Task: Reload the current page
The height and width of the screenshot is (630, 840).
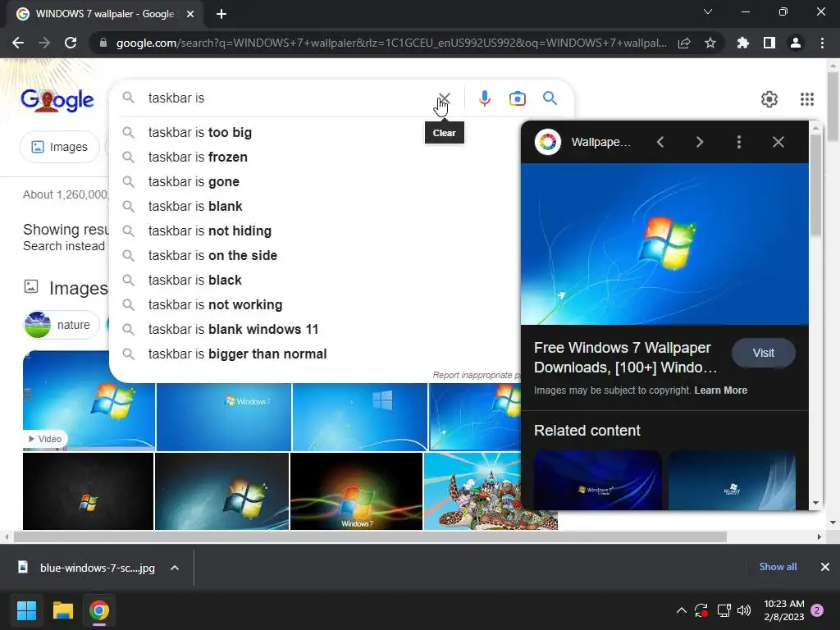Action: point(71,43)
